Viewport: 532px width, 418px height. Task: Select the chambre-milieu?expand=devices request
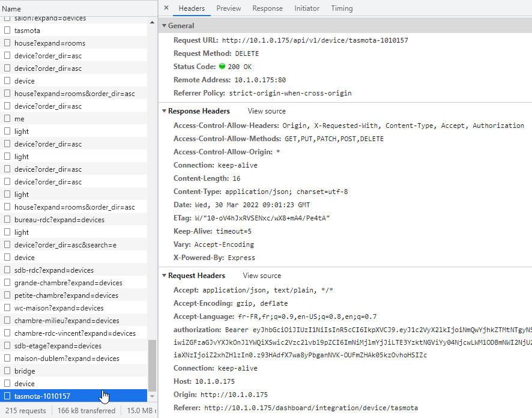tap(74, 321)
